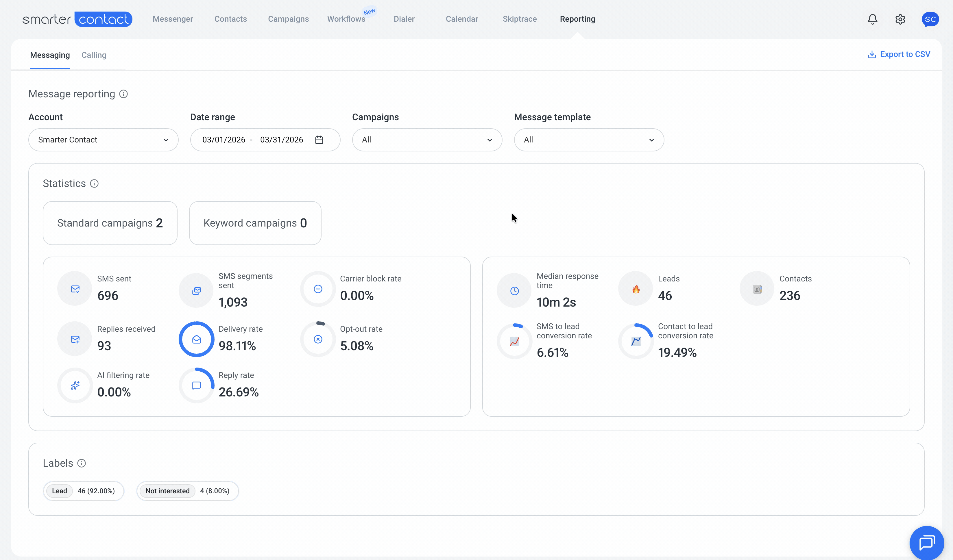This screenshot has height=560, width=953.
Task: Click Export to CSV
Action: [899, 54]
